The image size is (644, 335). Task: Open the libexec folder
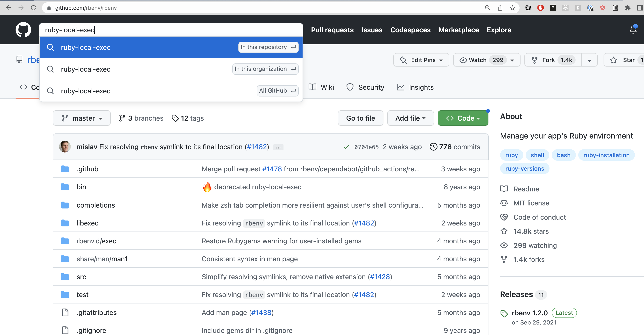pos(87,223)
